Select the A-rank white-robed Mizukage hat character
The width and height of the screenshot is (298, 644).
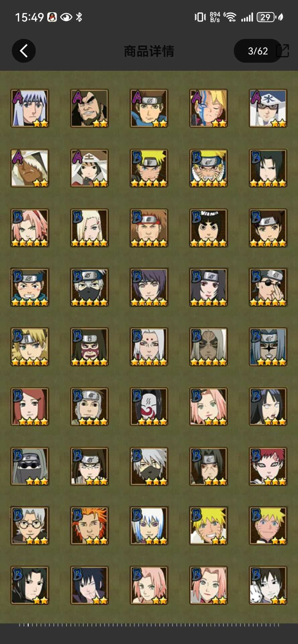tap(268, 108)
